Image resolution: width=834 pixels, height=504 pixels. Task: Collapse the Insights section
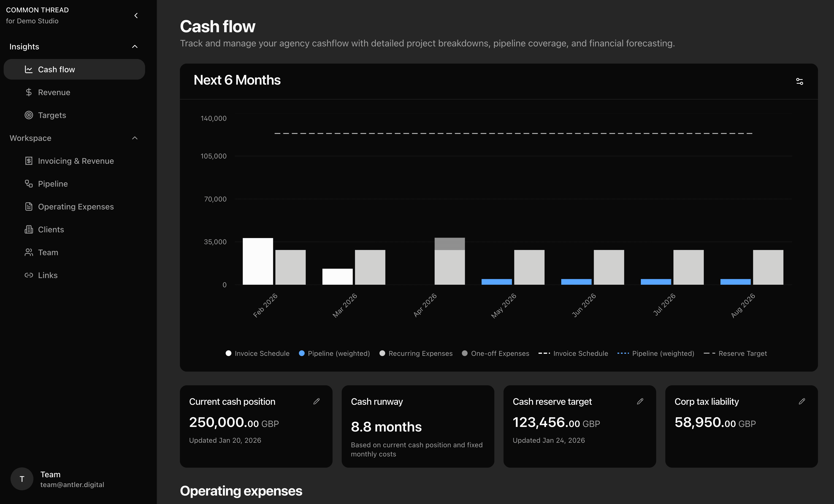(x=135, y=46)
